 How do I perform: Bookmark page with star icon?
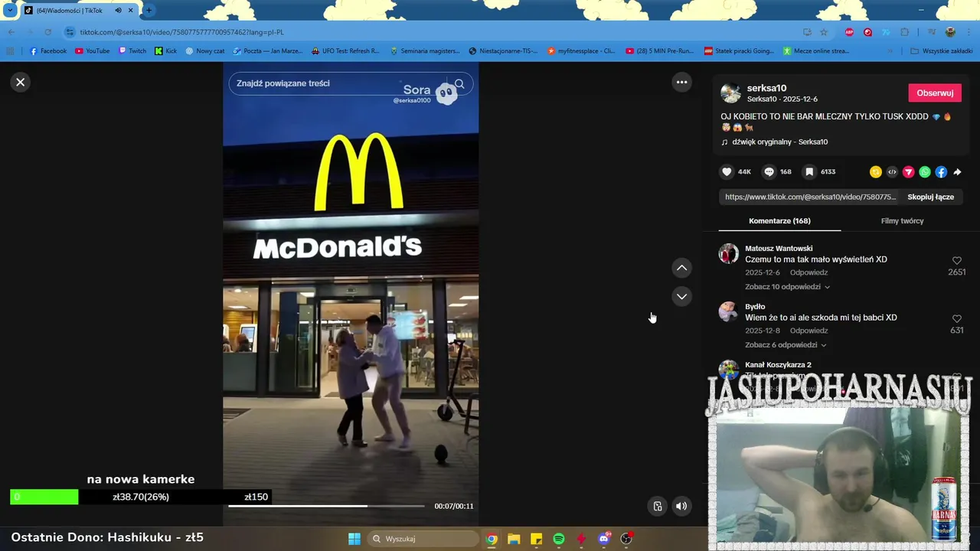[x=824, y=32]
